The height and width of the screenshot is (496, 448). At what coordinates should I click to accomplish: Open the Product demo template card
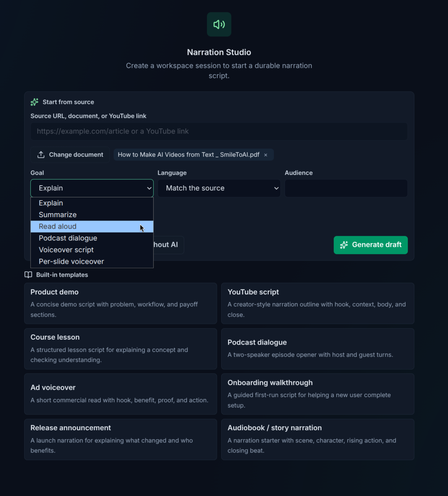121,303
